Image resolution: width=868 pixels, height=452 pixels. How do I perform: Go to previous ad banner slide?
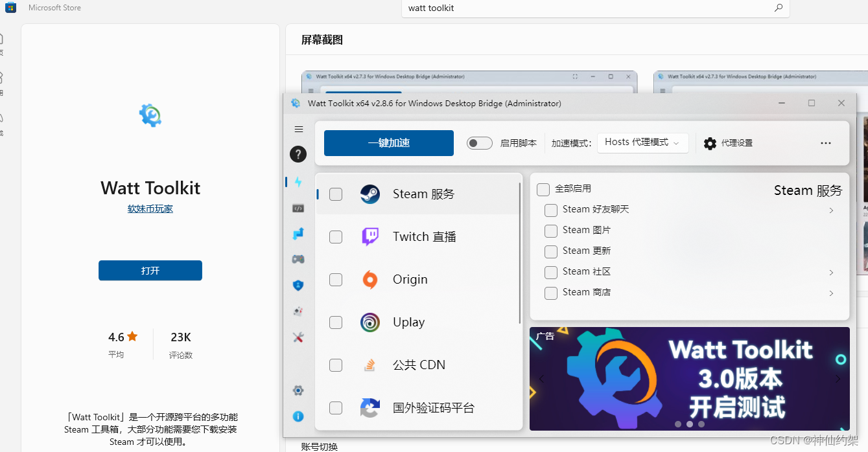pyautogui.click(x=542, y=379)
